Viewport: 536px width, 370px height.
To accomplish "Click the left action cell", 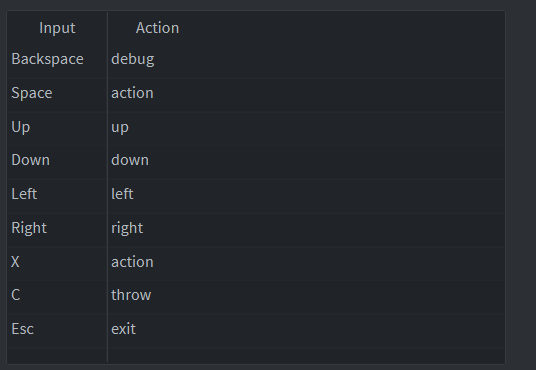I will click(x=306, y=194).
